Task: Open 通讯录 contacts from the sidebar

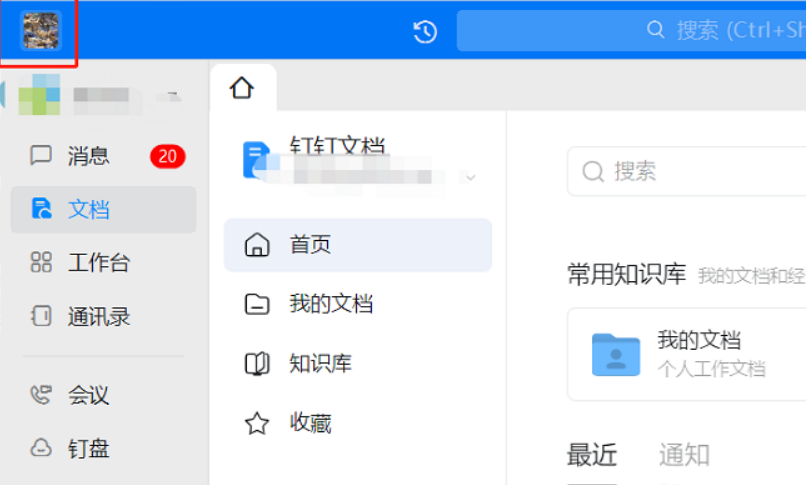Action: tap(98, 317)
